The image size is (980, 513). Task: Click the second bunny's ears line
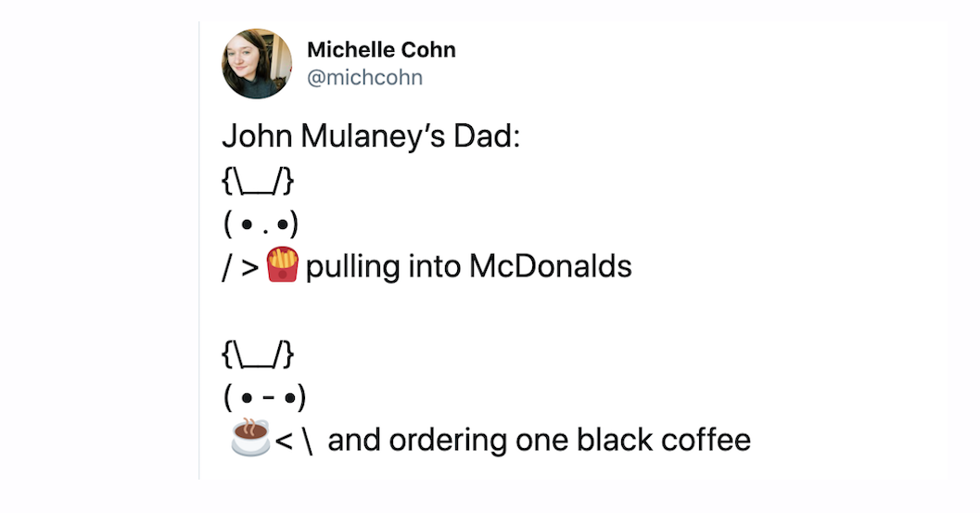pyautogui.click(x=258, y=354)
